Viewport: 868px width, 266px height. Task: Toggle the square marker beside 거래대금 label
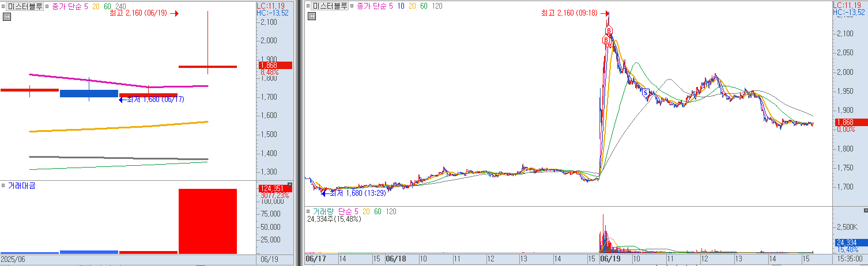[3, 185]
